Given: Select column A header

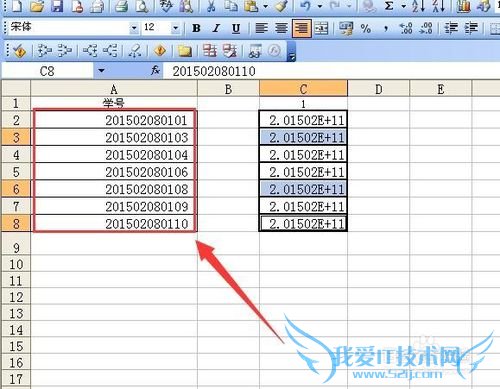Looking at the screenshot, I should coord(114,89).
